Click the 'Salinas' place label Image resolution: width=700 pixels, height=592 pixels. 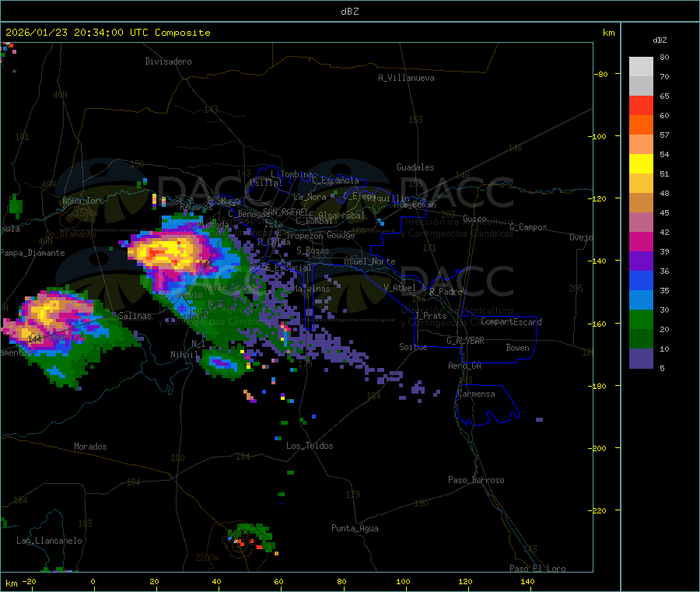coord(135,316)
